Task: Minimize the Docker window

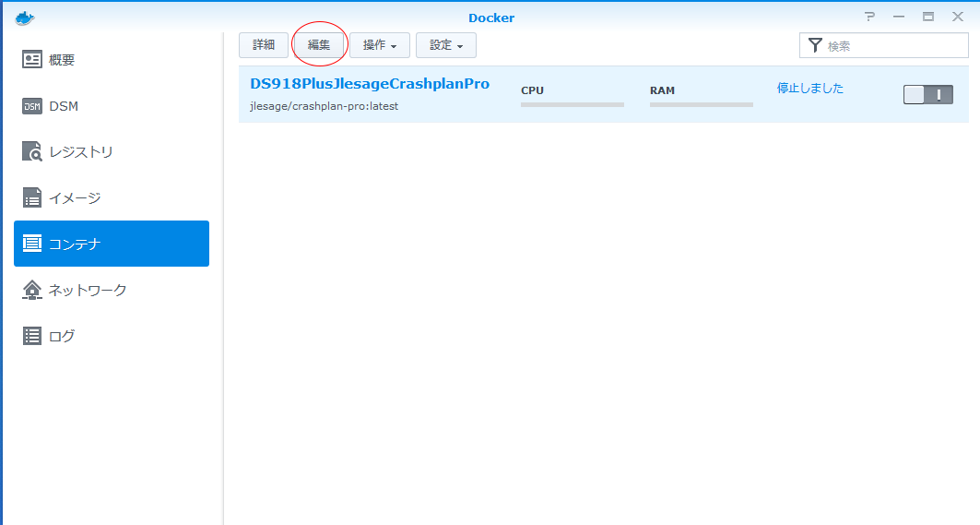Action: point(899,17)
